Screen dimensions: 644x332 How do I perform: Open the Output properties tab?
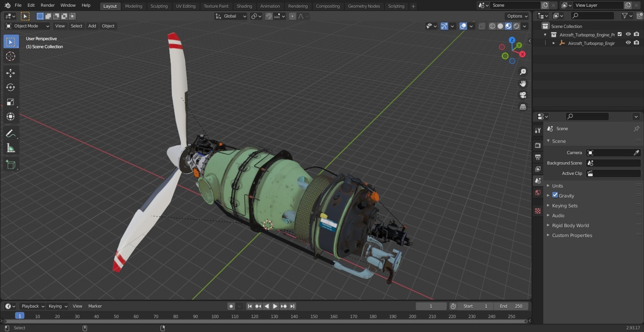point(538,157)
